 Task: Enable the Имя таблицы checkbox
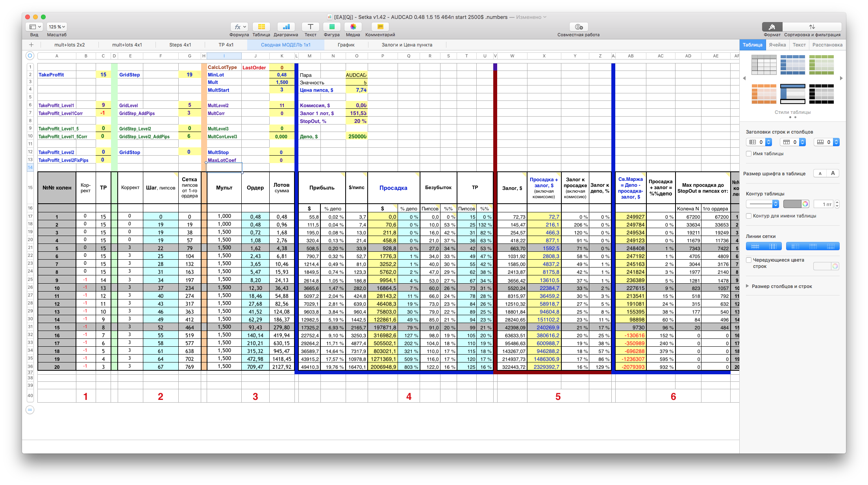coord(749,154)
